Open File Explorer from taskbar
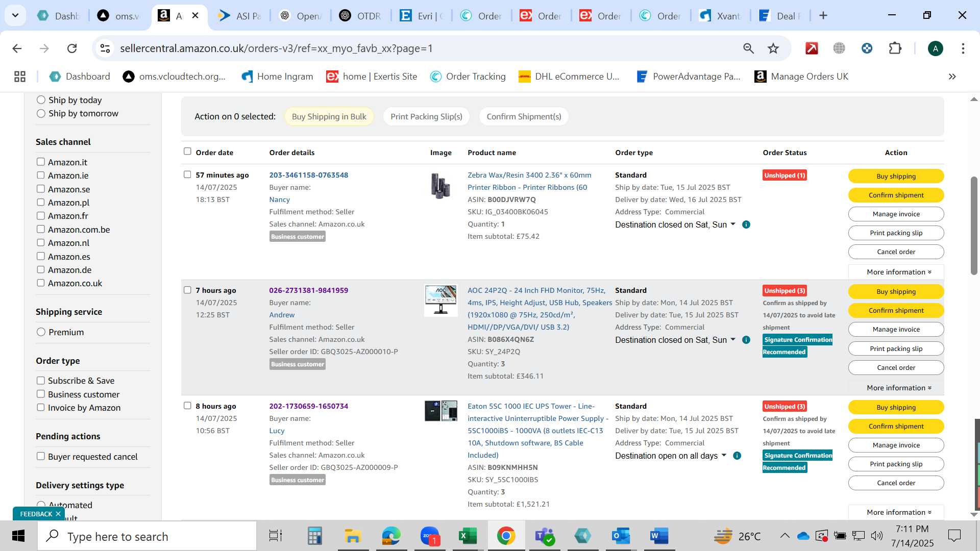The width and height of the screenshot is (980, 551). coord(353,536)
